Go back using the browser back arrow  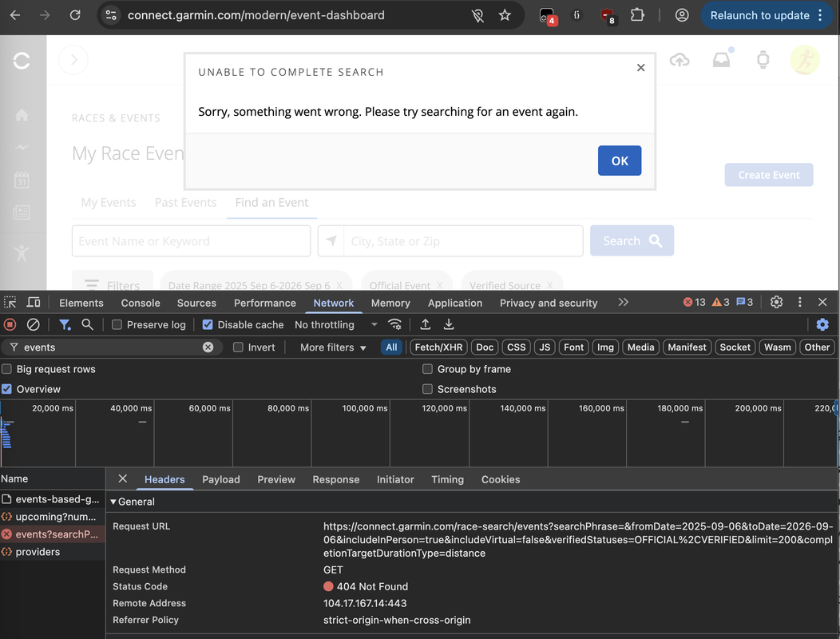(15, 15)
